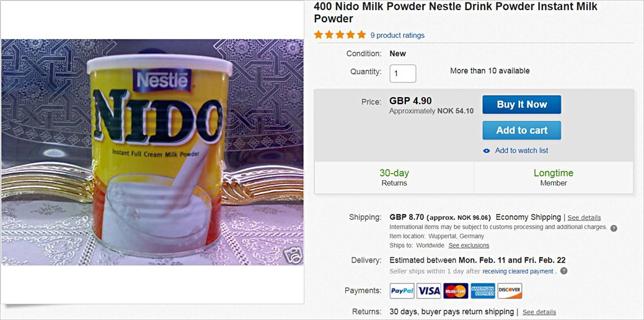Click the American Express card icon
The width and height of the screenshot is (644, 320).
[x=482, y=291]
